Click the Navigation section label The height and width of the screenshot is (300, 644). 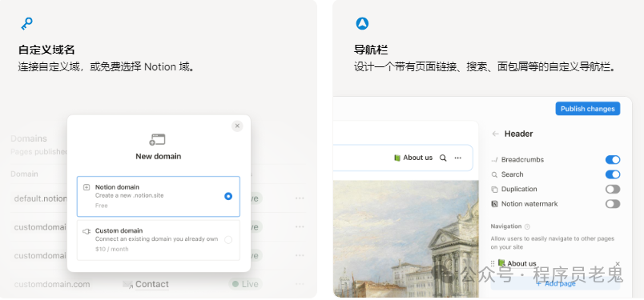506,226
